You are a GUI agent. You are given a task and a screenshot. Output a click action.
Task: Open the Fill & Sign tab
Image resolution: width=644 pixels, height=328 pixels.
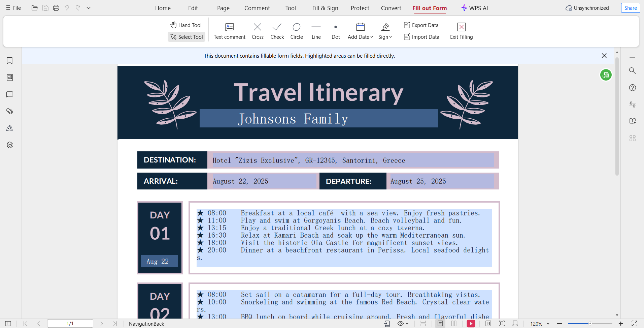[325, 8]
